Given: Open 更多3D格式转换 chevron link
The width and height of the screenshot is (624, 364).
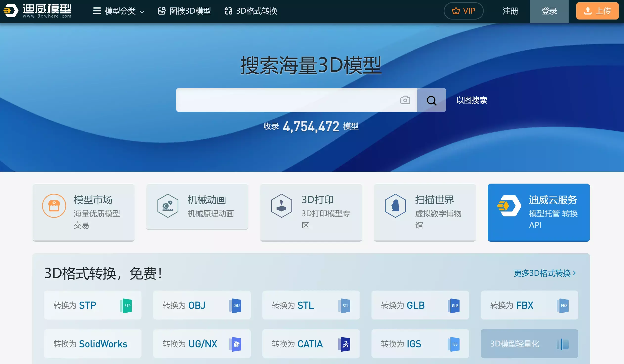Looking at the screenshot, I should (x=545, y=273).
